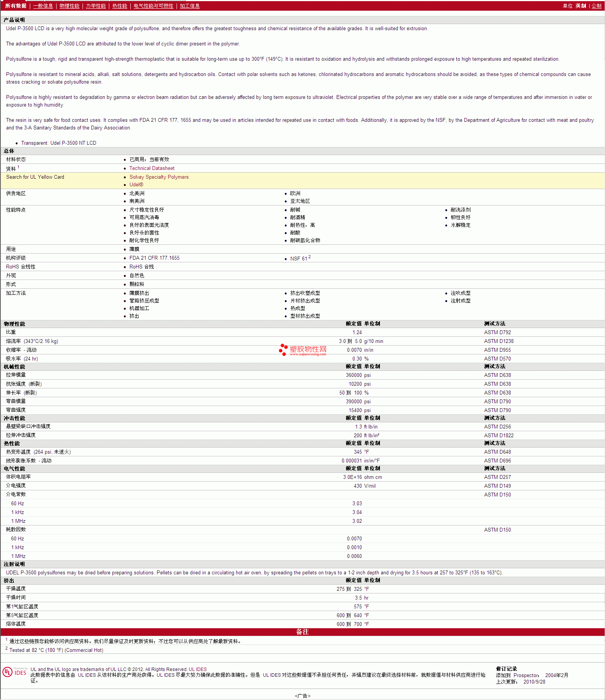The height and width of the screenshot is (700, 605).
Task: Click the ASTM D1822 test method
Action: [x=499, y=436]
